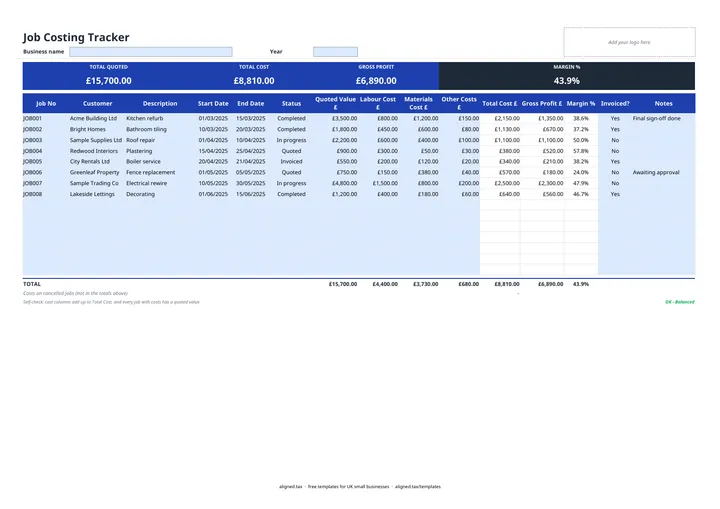Viewport: 720px width, 509px height.
Task: Select the Roof repair description cell
Action: pyautogui.click(x=141, y=140)
